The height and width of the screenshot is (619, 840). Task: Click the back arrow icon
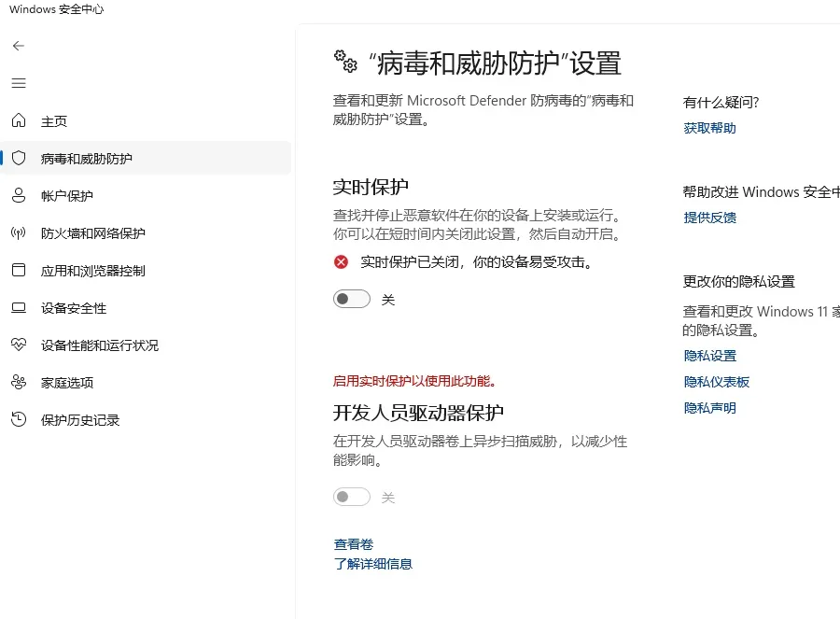(x=19, y=46)
